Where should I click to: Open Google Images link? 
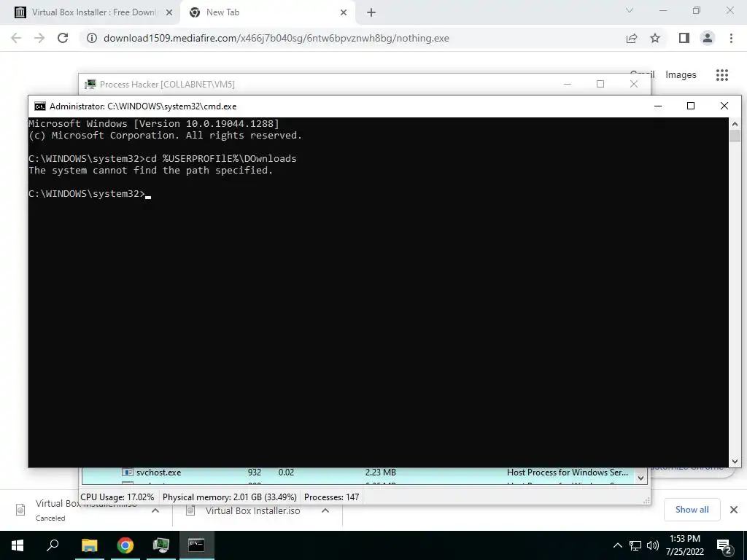coord(681,75)
